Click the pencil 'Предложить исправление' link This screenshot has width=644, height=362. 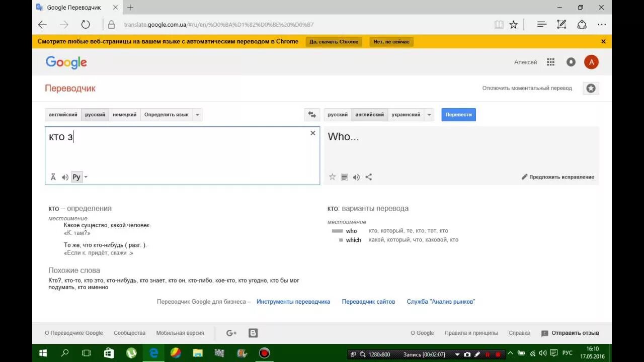(x=557, y=177)
